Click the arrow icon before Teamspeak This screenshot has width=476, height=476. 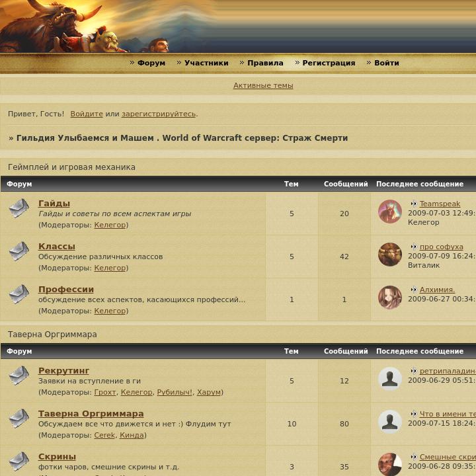point(414,204)
